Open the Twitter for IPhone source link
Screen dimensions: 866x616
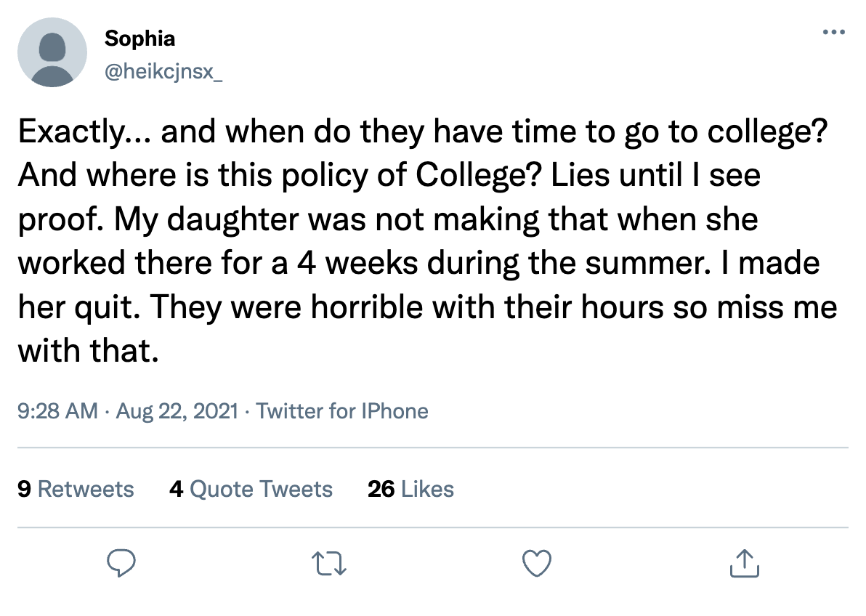(x=342, y=411)
